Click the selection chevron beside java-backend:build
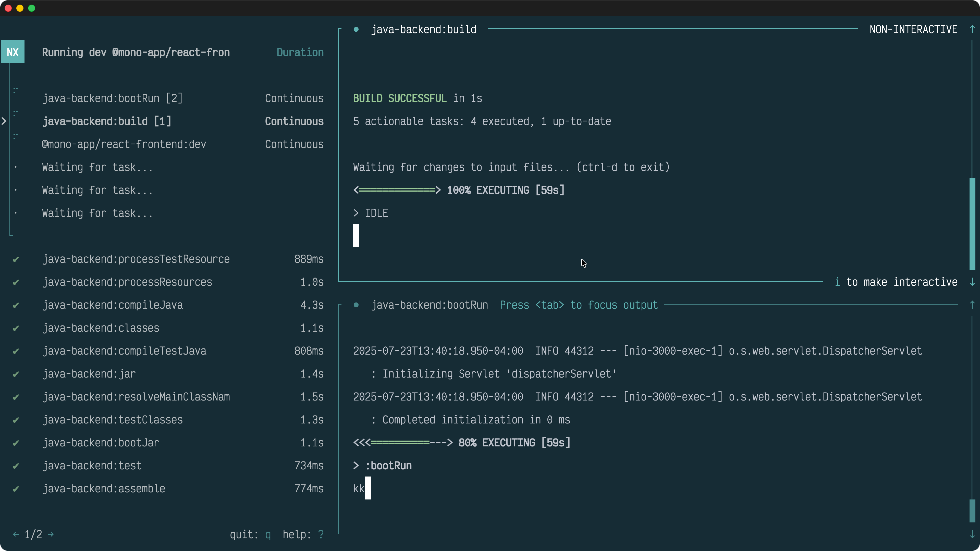 [4, 121]
